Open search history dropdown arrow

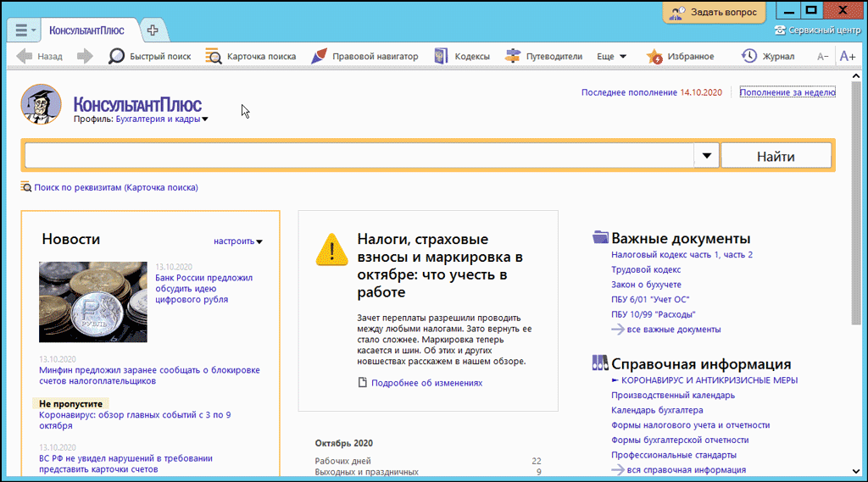[706, 156]
